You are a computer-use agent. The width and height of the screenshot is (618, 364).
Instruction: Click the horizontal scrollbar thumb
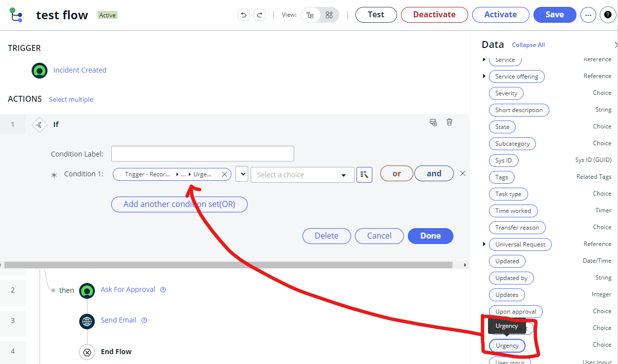(x=228, y=265)
